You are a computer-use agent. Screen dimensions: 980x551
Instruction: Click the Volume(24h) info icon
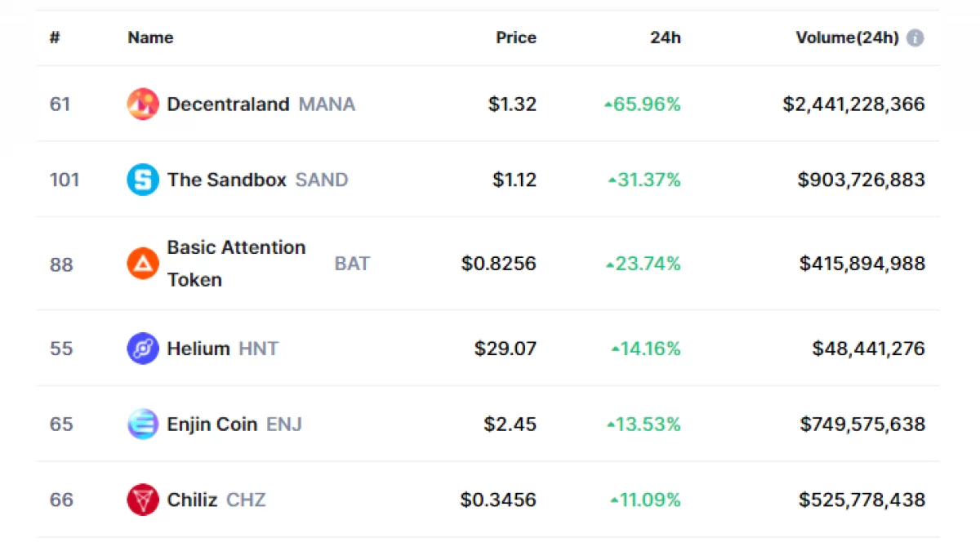pos(915,38)
